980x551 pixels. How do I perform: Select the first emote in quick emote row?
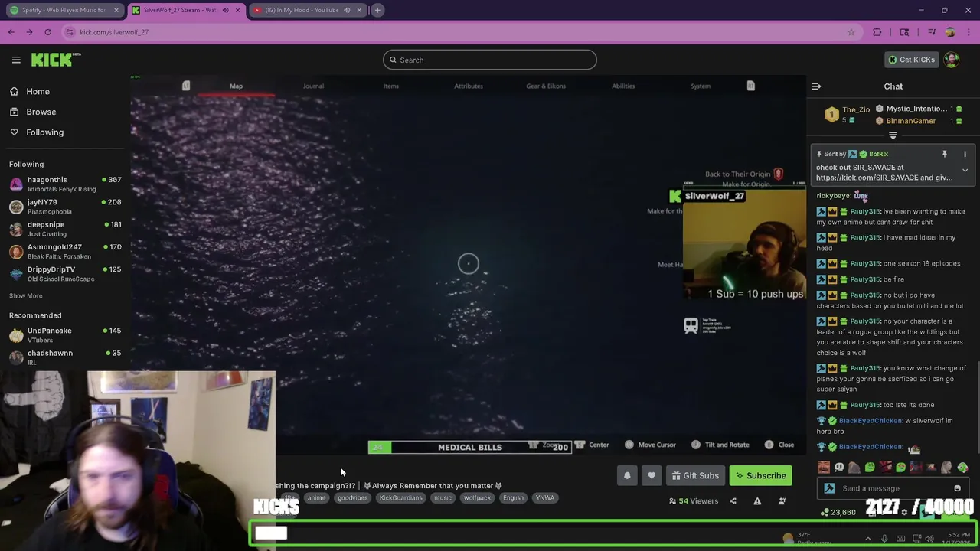point(823,467)
